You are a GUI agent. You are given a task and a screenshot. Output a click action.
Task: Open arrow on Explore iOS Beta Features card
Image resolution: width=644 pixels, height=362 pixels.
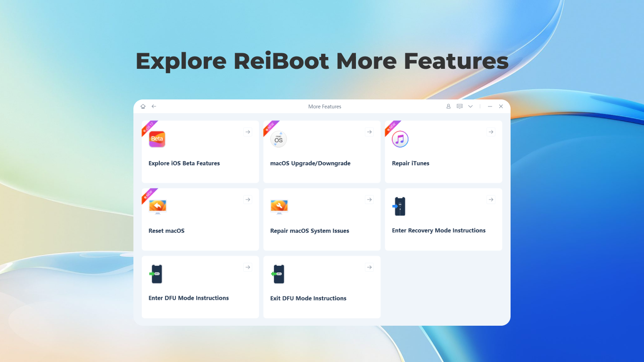point(248,132)
